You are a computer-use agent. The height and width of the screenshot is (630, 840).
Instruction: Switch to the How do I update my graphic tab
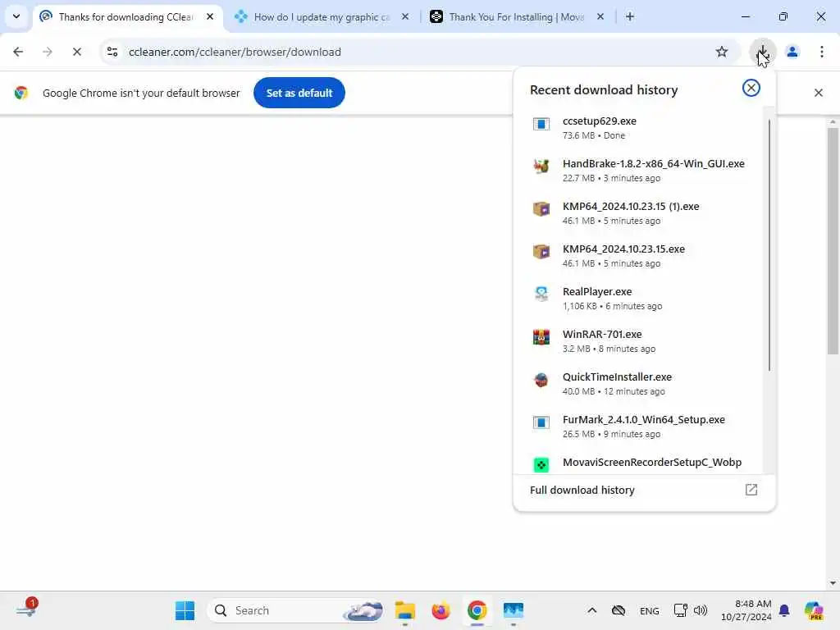pyautogui.click(x=322, y=17)
